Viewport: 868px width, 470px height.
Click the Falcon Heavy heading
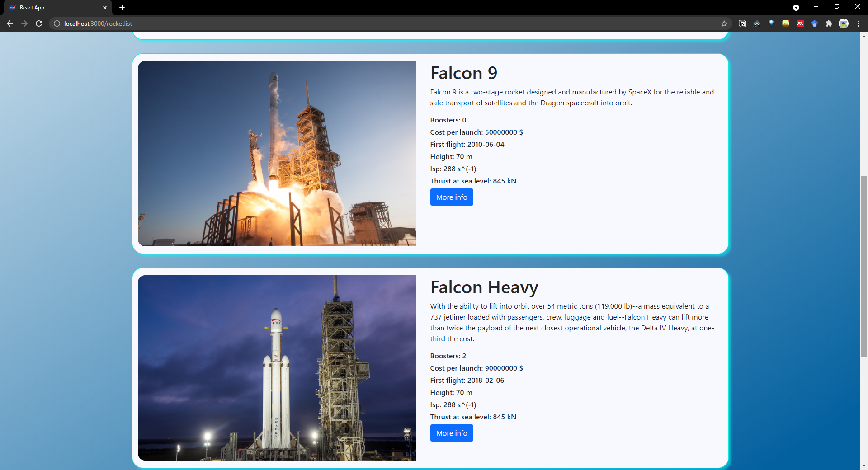click(484, 287)
